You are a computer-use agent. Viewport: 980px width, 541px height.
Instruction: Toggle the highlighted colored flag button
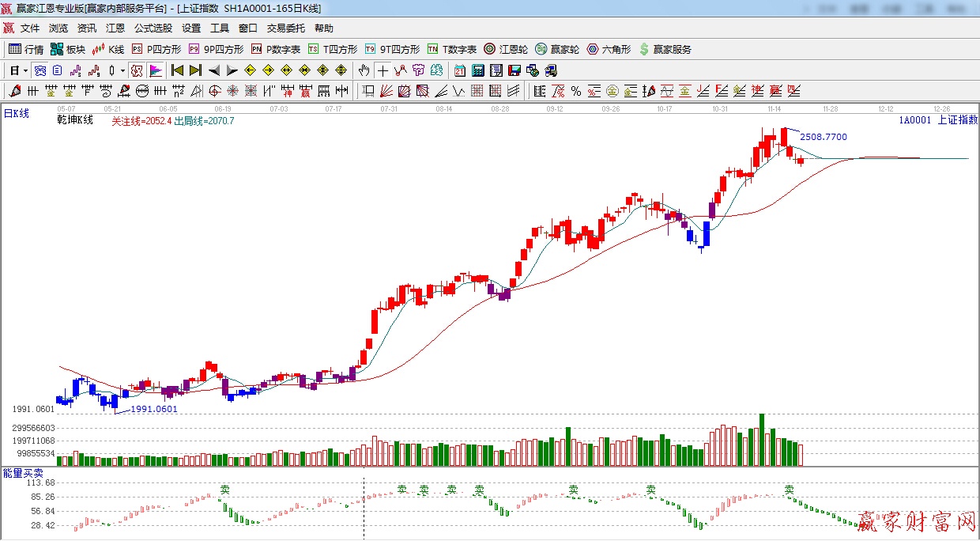(x=155, y=70)
